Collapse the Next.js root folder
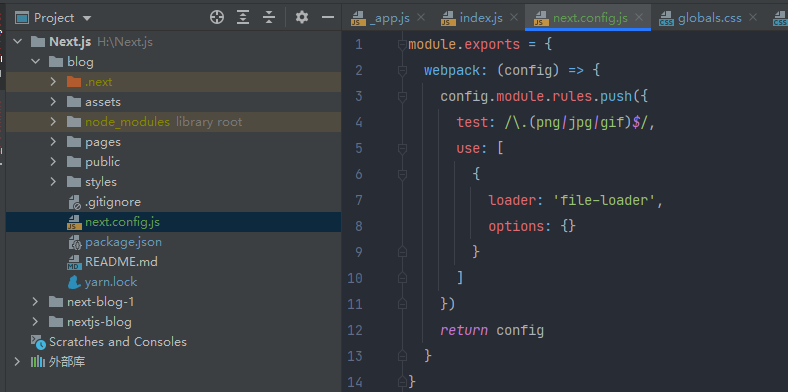The width and height of the screenshot is (788, 392). tap(18, 42)
